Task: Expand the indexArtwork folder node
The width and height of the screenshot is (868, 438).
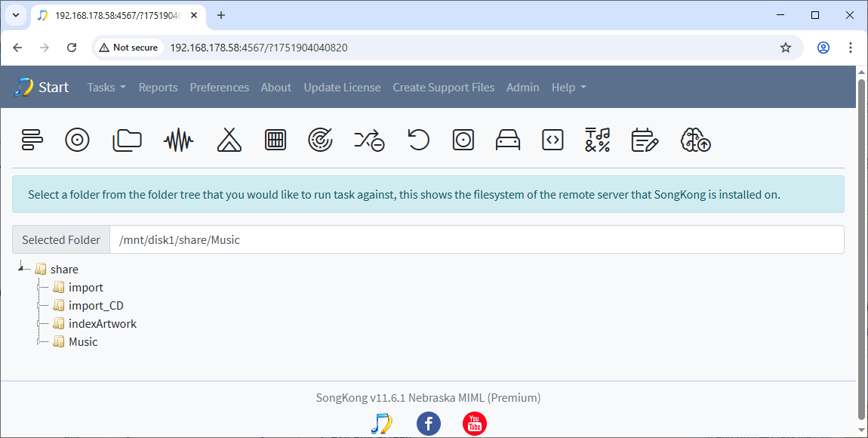Action: 38,324
